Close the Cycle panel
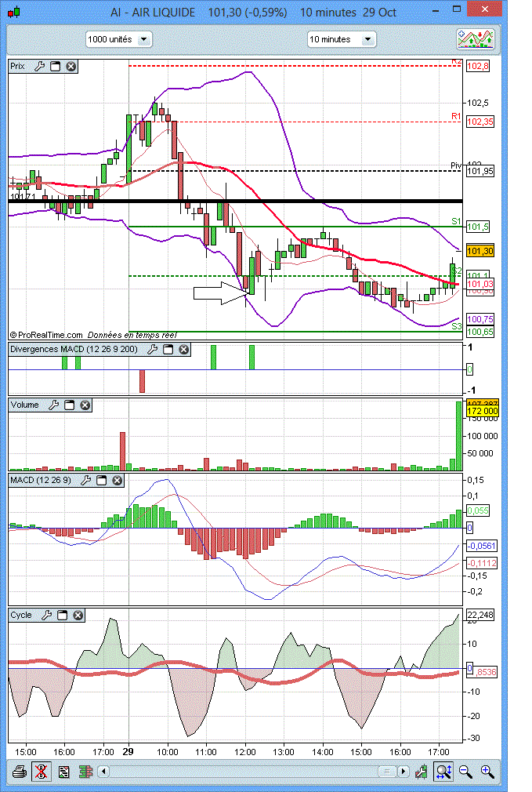This screenshot has height=792, width=532. (78, 616)
